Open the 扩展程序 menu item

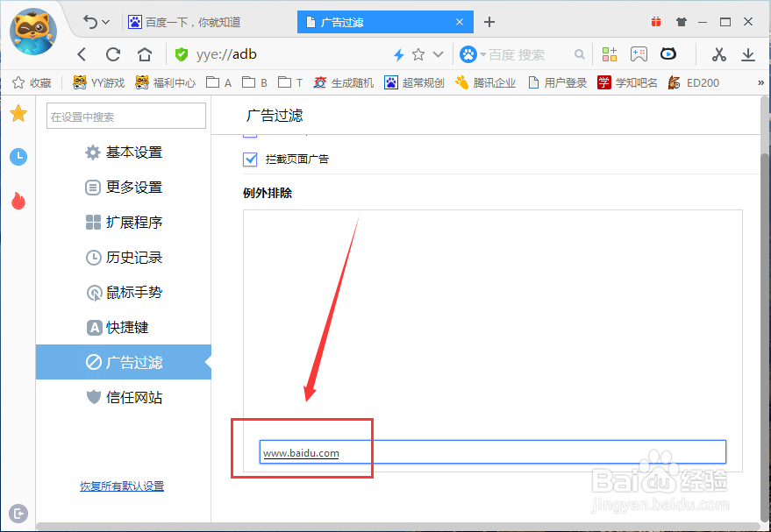(124, 223)
